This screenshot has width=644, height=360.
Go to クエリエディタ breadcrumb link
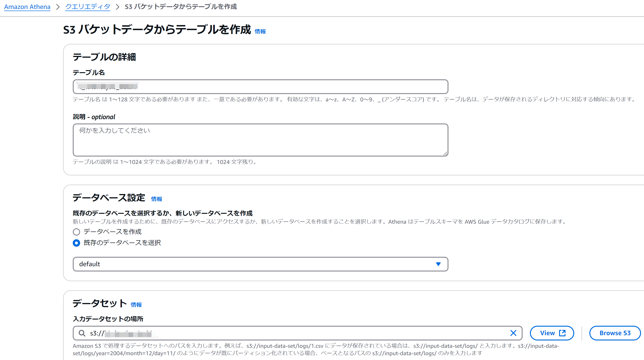87,7
